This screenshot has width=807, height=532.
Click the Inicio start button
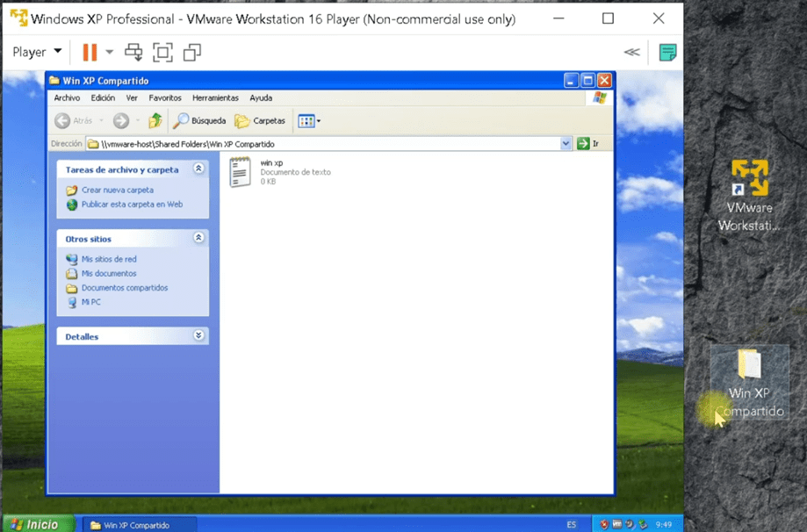[x=36, y=524]
